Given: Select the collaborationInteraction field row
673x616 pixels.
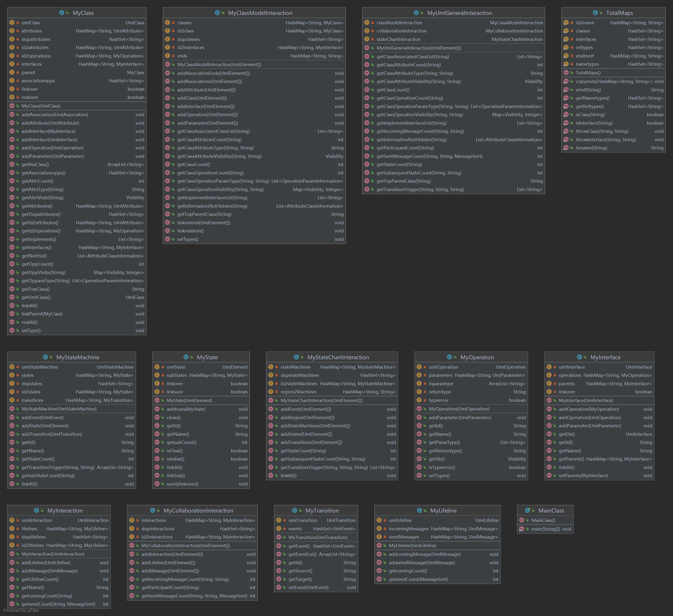Looking at the screenshot, I should [453, 31].
